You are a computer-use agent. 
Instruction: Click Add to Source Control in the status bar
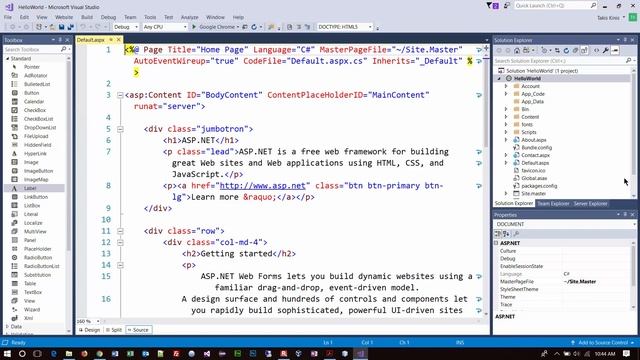(x=602, y=342)
